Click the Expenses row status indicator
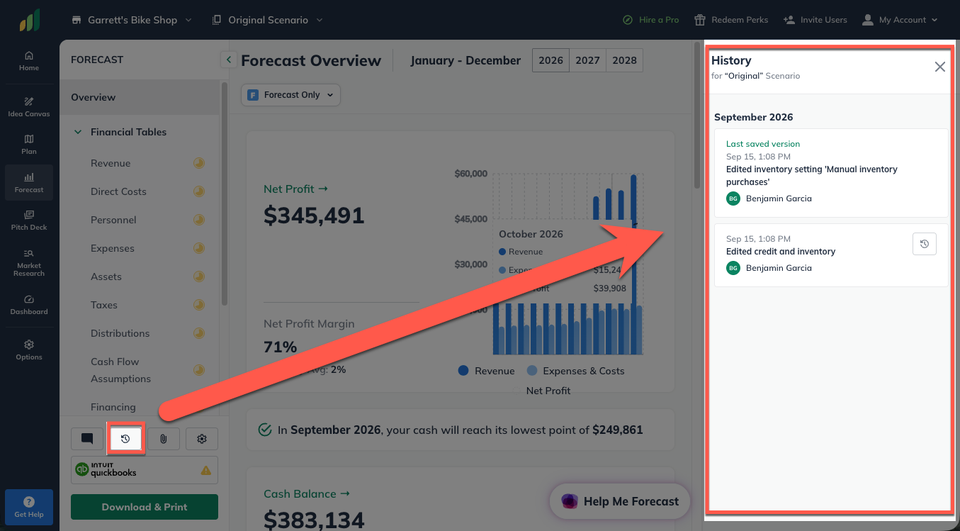Image resolution: width=960 pixels, height=531 pixels. 199,248
